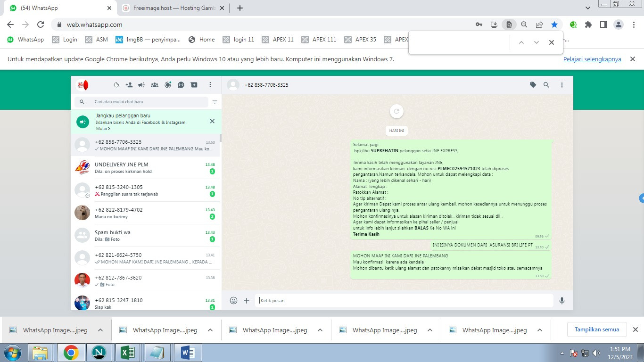Open 'Pelajari selengkapnya' link
This screenshot has width=644, height=362.
(592, 59)
